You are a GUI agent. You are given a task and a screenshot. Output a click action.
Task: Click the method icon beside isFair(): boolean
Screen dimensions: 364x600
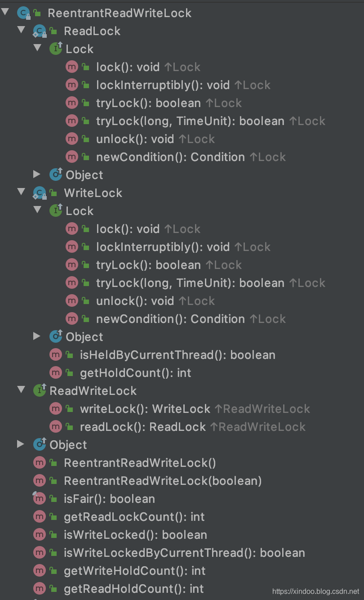(39, 498)
